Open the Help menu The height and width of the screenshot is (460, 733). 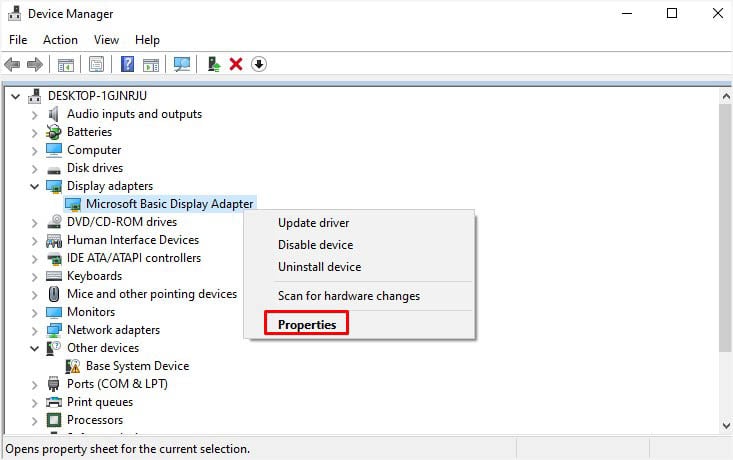[x=147, y=40]
